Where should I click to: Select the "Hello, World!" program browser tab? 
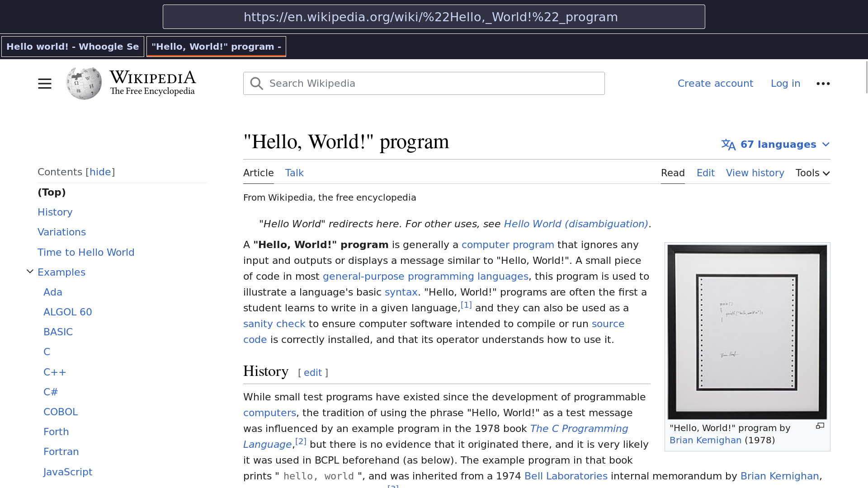[x=216, y=47]
